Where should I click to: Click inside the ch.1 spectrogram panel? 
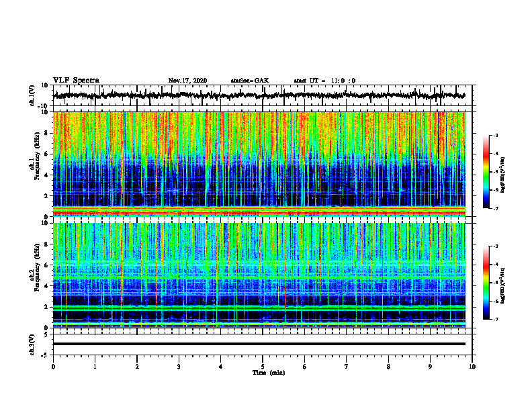coord(259,164)
